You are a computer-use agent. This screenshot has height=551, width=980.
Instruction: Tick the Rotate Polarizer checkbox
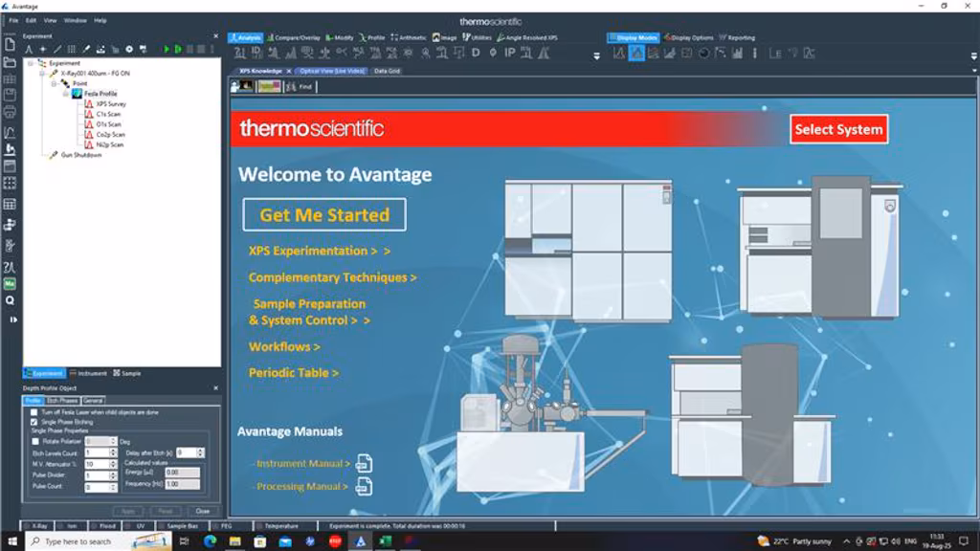[34, 441]
